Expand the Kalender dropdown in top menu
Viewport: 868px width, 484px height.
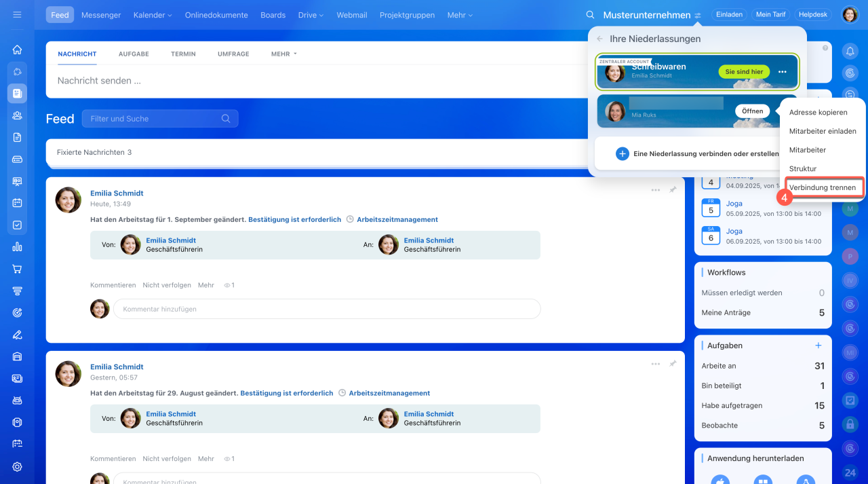(153, 15)
